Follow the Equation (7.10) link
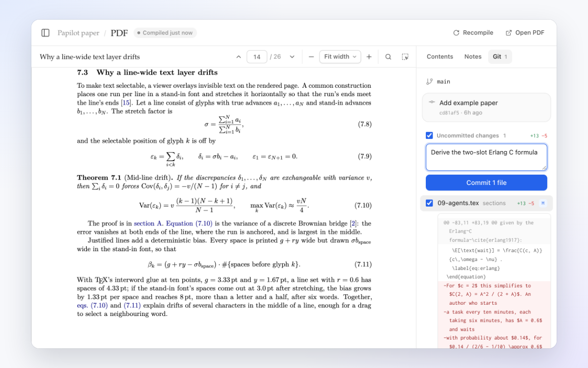The image size is (588, 368). tap(189, 223)
